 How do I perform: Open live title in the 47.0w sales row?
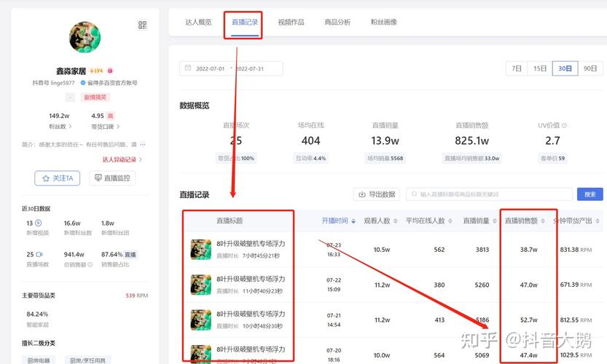click(x=251, y=279)
